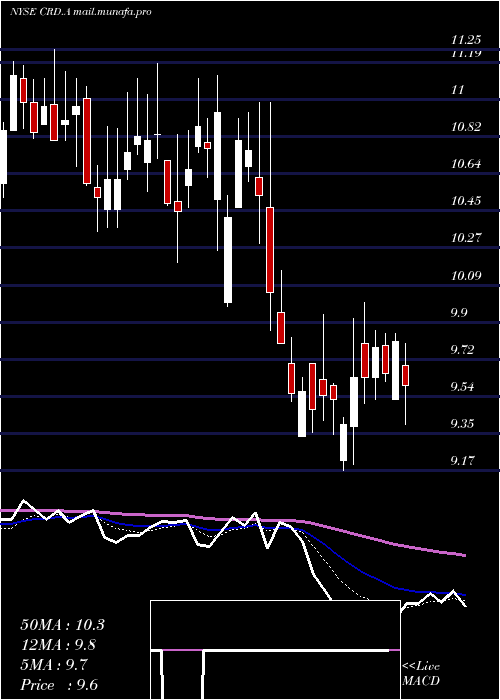The width and height of the screenshot is (500, 700).
Task: Click the 9.17 price label
Action: click(x=462, y=461)
